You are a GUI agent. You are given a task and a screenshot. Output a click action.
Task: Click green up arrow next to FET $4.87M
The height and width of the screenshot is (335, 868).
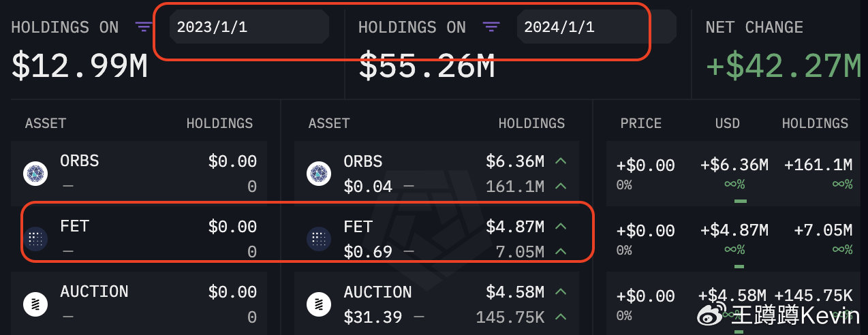(561, 226)
